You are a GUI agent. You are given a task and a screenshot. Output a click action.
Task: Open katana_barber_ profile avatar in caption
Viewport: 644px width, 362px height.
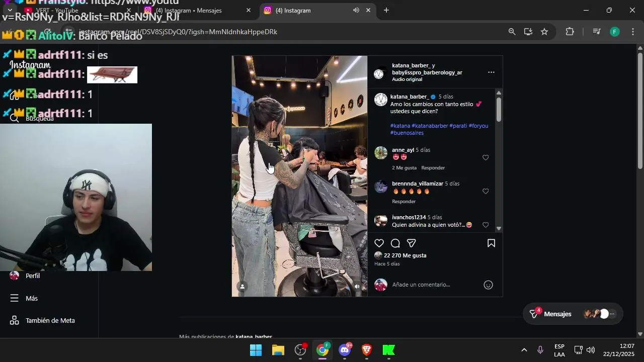coord(381,100)
